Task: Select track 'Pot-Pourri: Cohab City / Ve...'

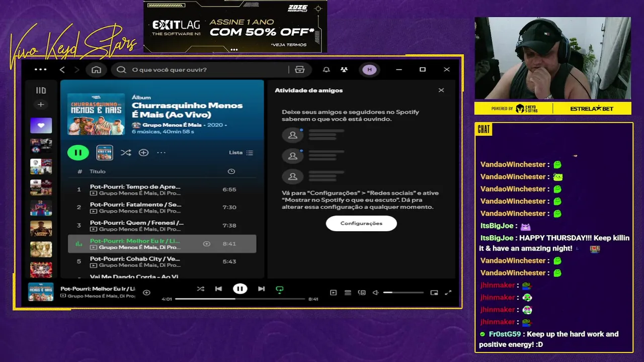Action: (x=162, y=261)
